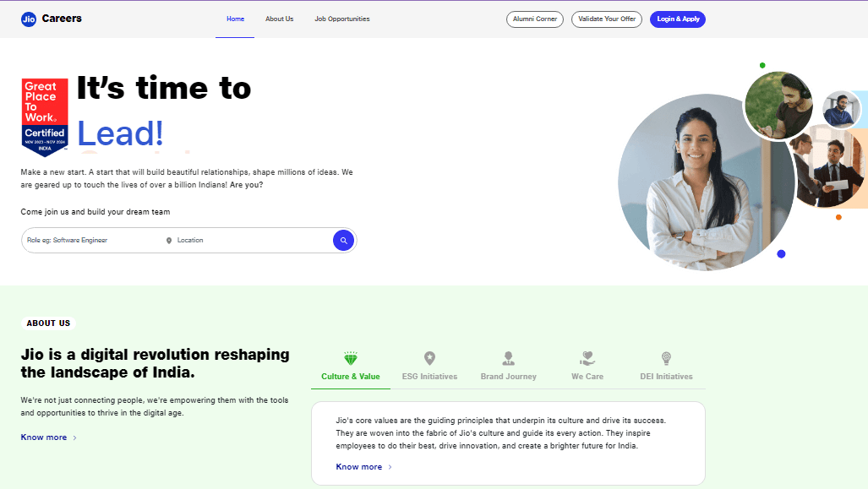Open the About Us navigation tab
Viewport: 868px width, 489px height.
279,19
